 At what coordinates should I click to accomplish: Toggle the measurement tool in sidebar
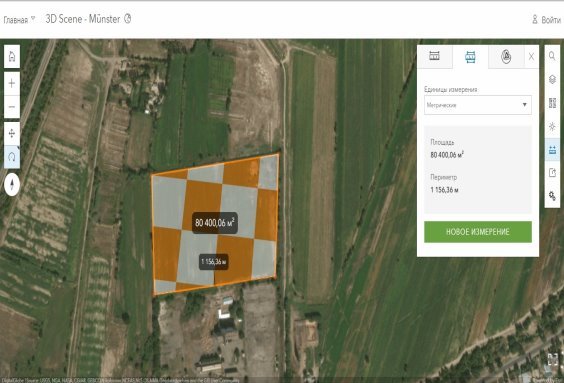point(552,150)
